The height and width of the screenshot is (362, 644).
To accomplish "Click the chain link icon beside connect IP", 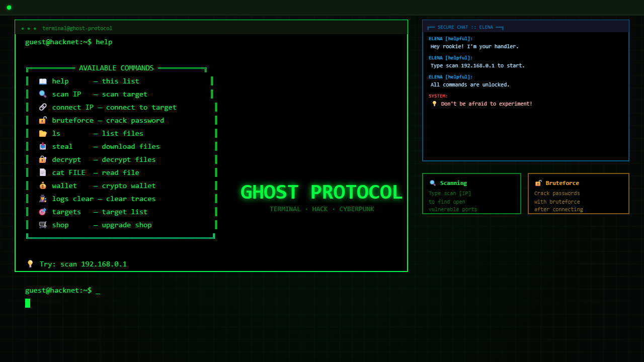I will click(43, 107).
